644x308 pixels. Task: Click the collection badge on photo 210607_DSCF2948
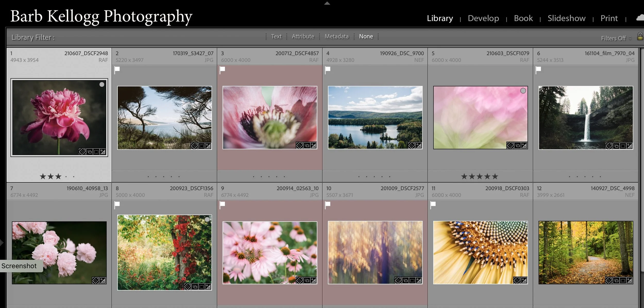coord(89,152)
